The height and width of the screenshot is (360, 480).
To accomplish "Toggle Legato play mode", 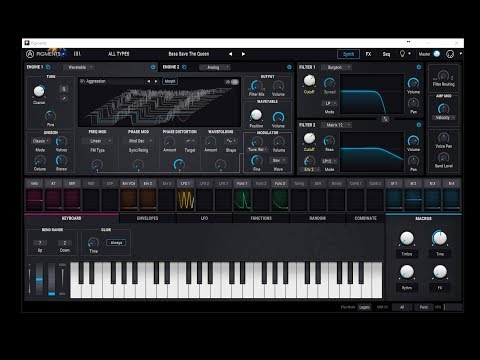I will [x=364, y=307].
